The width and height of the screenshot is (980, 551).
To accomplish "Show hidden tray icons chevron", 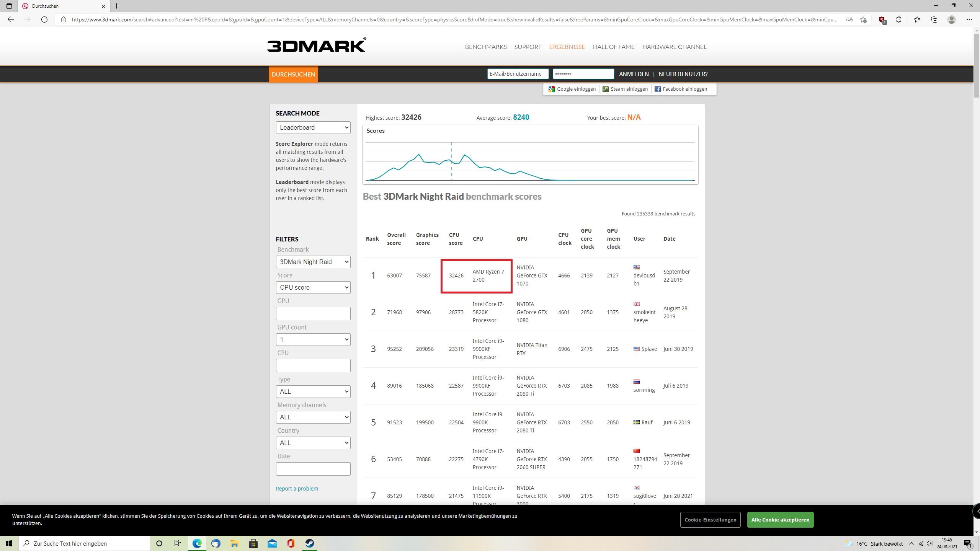I will point(911,543).
